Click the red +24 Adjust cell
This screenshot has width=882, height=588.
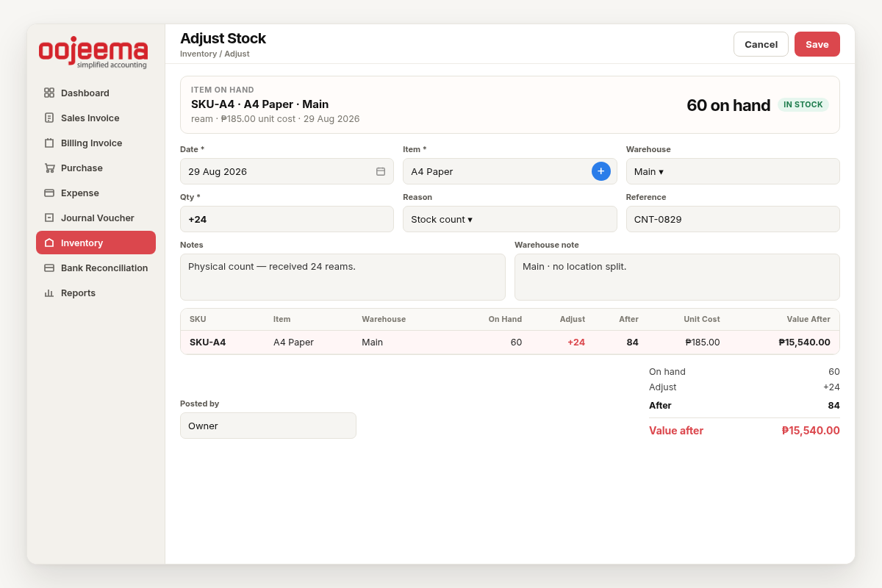click(576, 342)
